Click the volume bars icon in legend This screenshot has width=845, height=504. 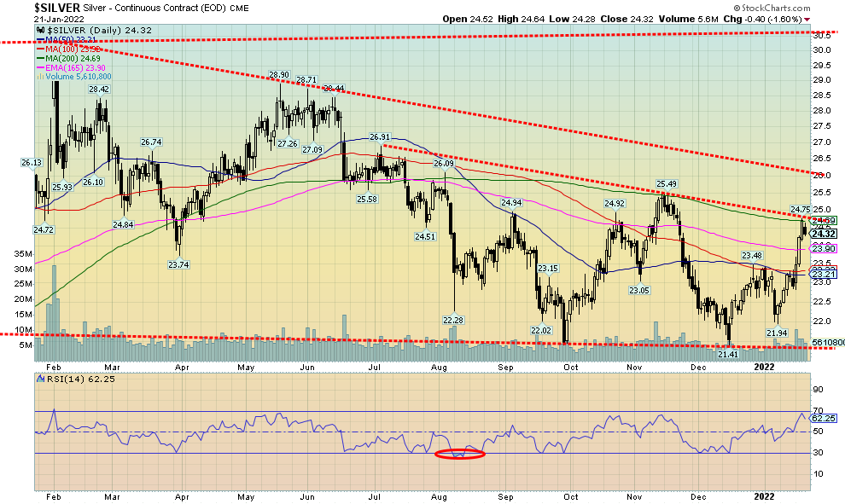point(39,76)
